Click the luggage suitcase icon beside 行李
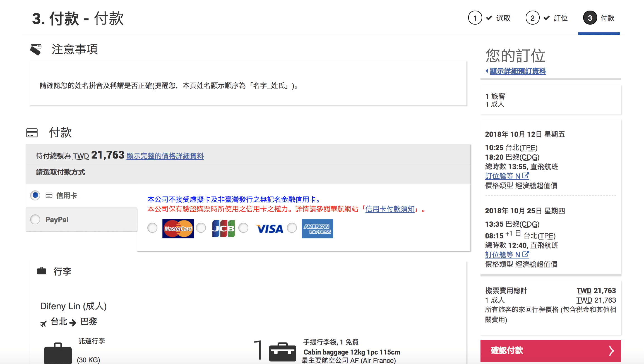 tap(42, 271)
